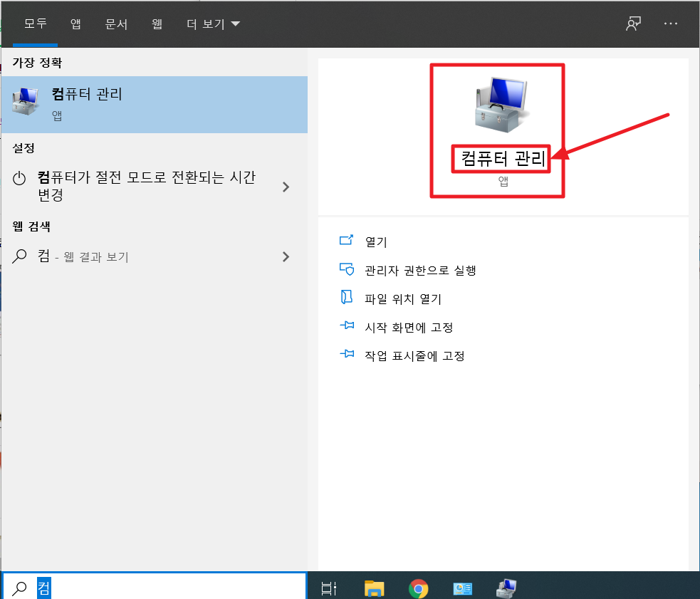Open the ID card app on the taskbar
Image resolution: width=700 pixels, height=599 pixels.
pyautogui.click(x=462, y=589)
